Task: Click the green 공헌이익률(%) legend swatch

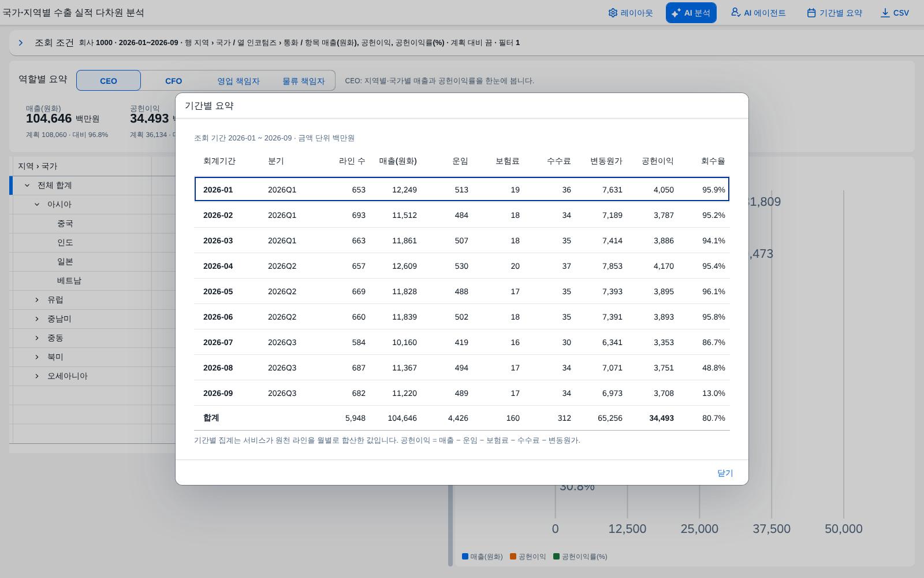Action: click(x=557, y=557)
